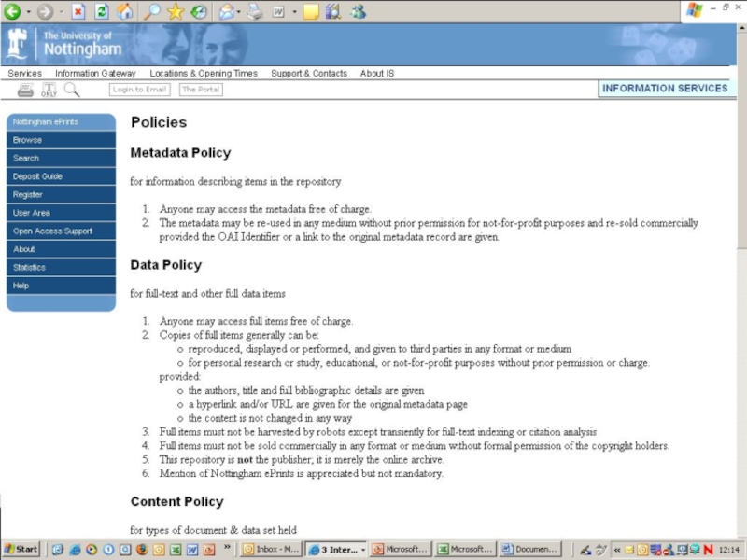The image size is (747, 560).
Task: Click the yellow sticky note toolbar icon
Action: (x=311, y=11)
